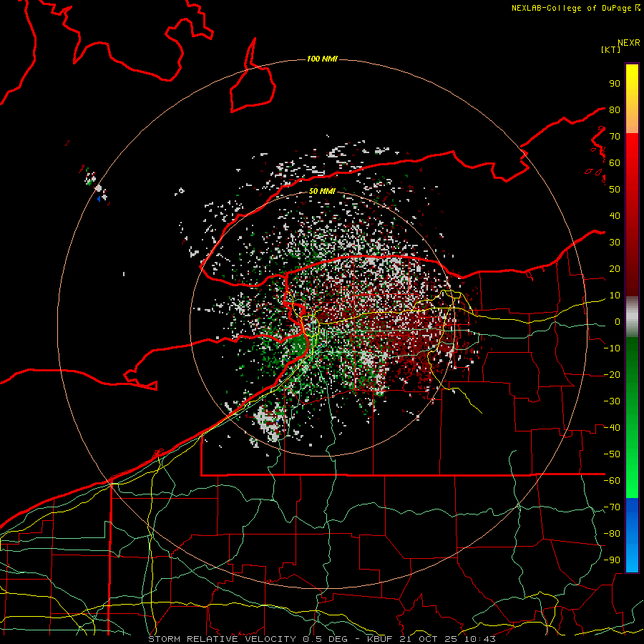Viewport: 644px width, 644px height.
Task: Click the -50 value on the velocity scale
Action: point(612,454)
